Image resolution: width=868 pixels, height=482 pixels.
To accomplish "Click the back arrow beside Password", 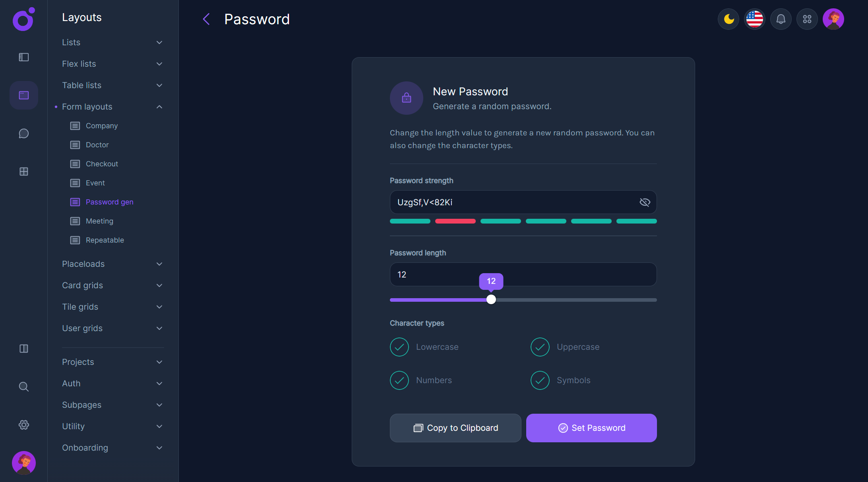I will (206, 19).
